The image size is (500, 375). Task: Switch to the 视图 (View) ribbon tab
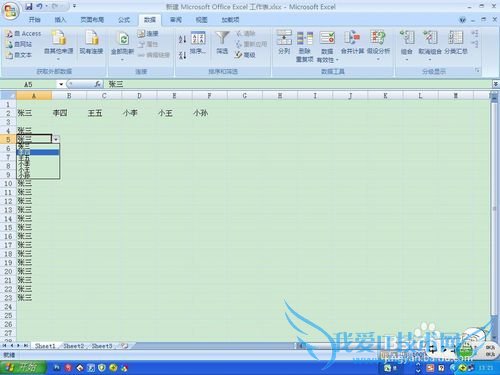click(201, 20)
